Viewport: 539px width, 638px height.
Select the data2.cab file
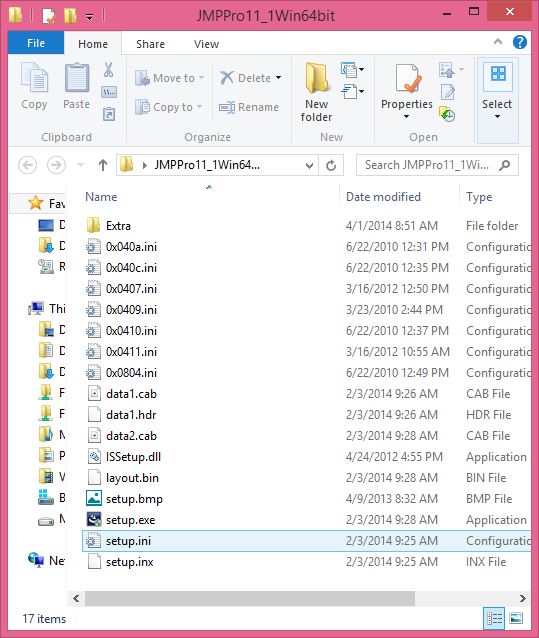[306, 435]
